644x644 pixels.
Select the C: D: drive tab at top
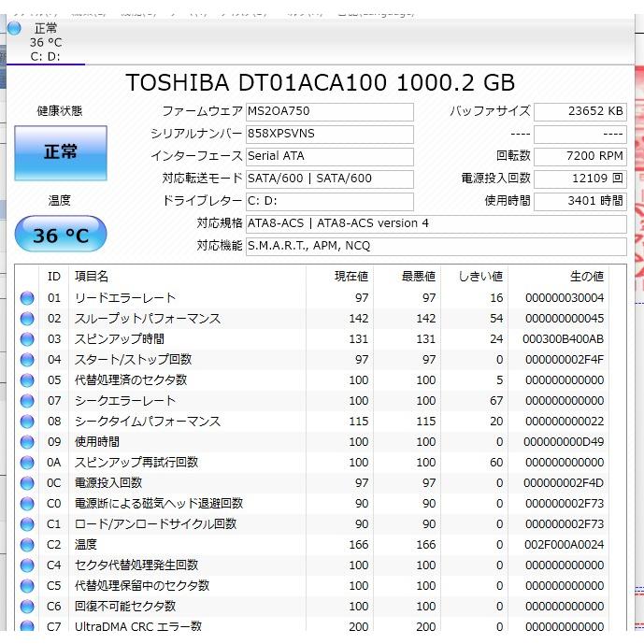(x=45, y=42)
